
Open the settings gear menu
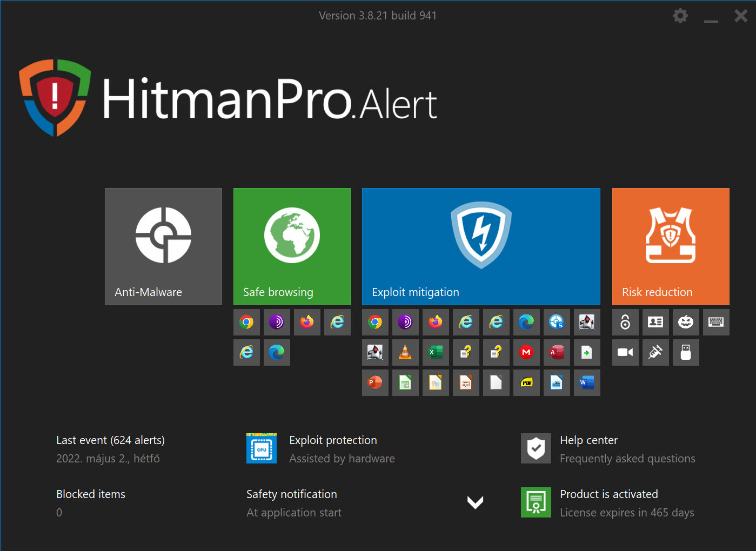680,16
